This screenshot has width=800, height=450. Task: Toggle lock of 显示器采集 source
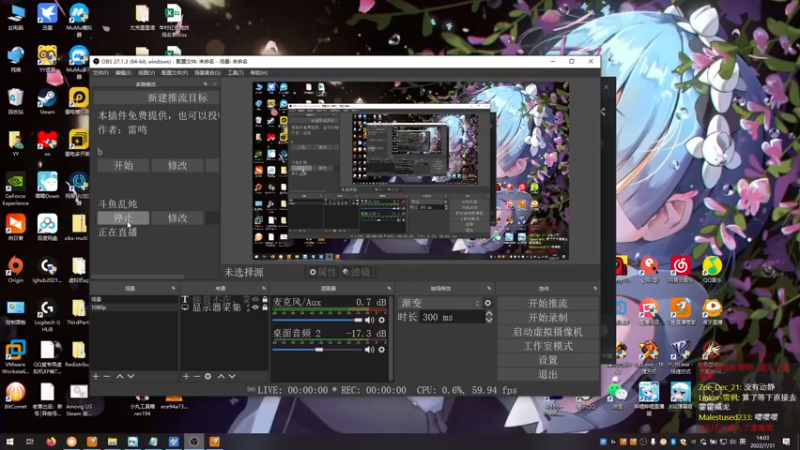[x=265, y=307]
